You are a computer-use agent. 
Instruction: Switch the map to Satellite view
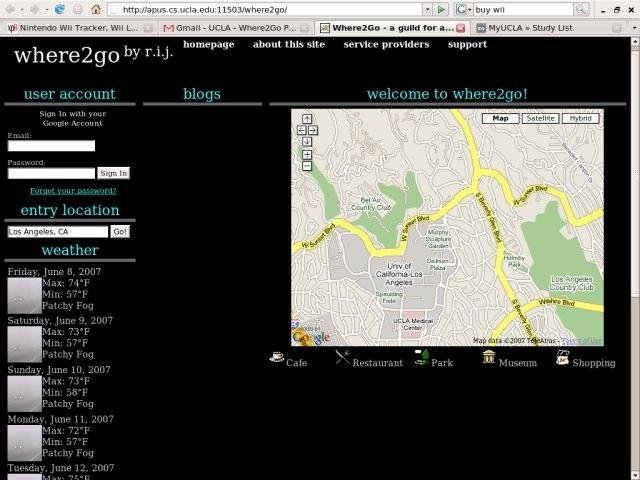[540, 118]
